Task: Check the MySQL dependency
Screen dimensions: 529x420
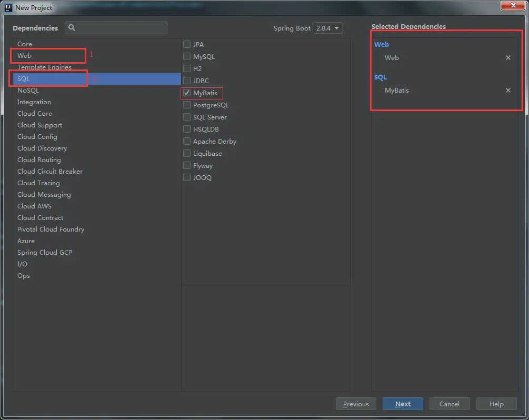Action: tap(187, 56)
